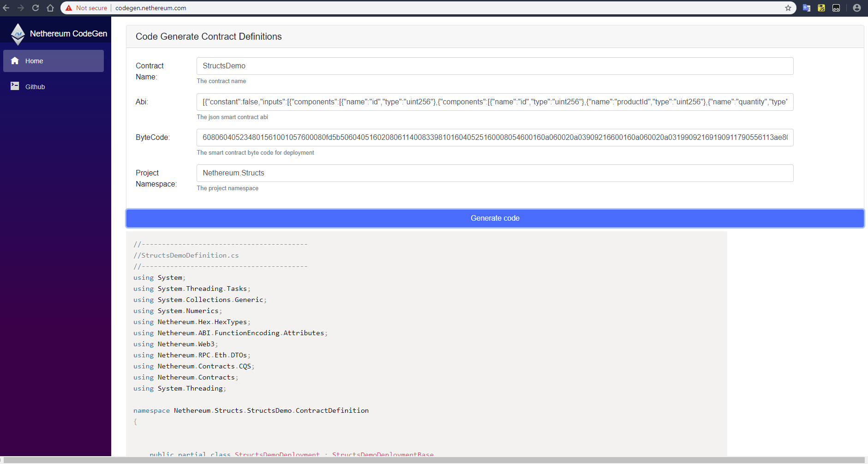Screen dimensions: 868x464
Task: Go to the browser home icon
Action: pyautogui.click(x=50, y=8)
